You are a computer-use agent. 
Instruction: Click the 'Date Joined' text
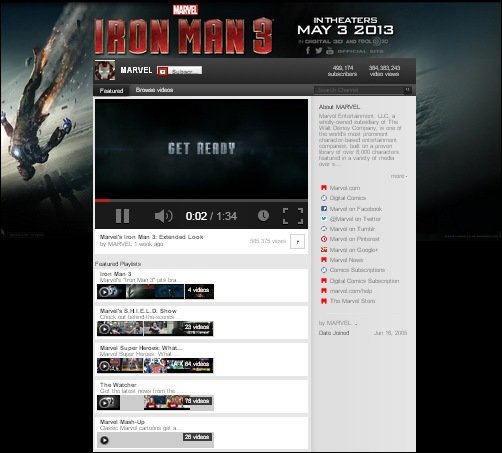[x=334, y=333]
